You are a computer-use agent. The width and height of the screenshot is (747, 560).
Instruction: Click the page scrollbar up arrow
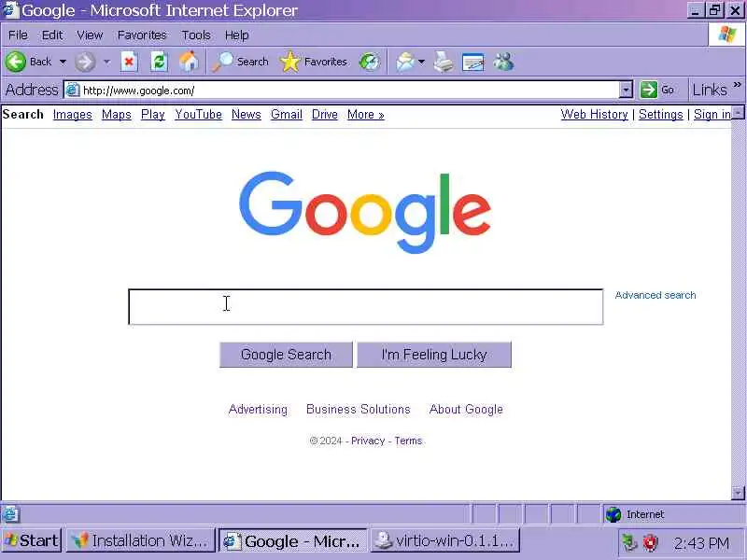click(x=738, y=112)
